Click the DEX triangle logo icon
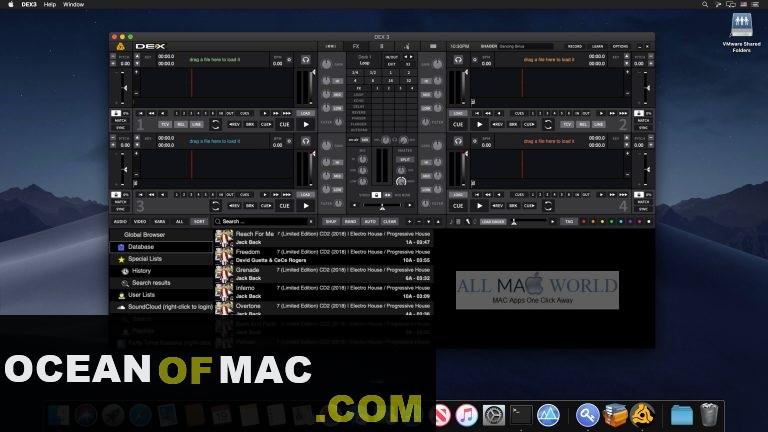 pyautogui.click(x=120, y=47)
